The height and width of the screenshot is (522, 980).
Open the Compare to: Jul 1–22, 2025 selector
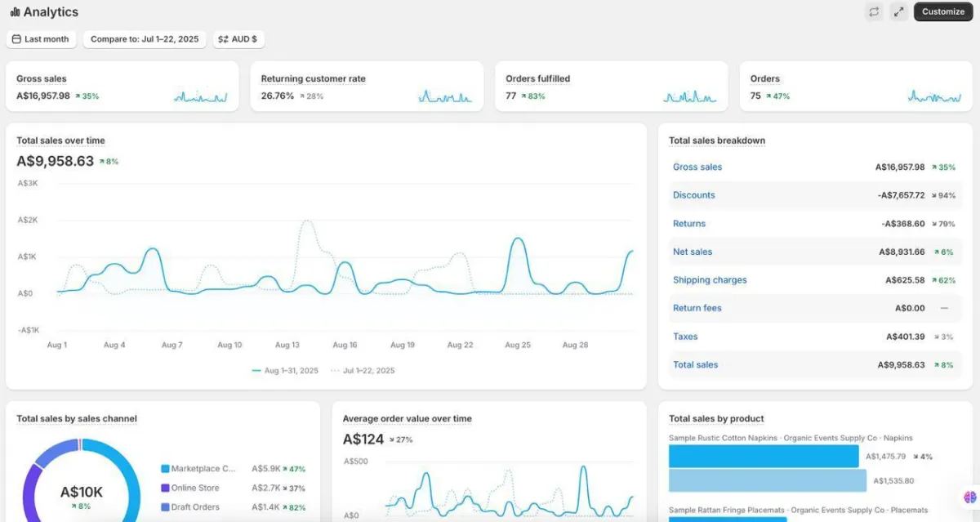point(145,39)
